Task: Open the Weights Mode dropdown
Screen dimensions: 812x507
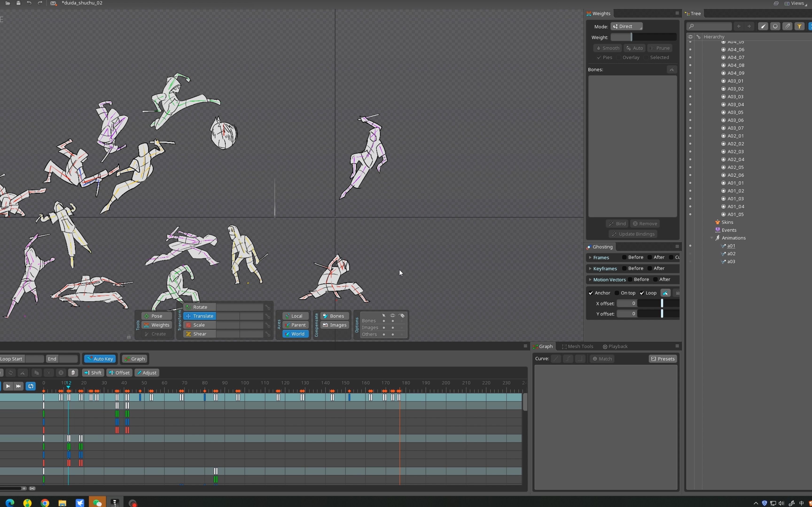Action: pyautogui.click(x=626, y=26)
